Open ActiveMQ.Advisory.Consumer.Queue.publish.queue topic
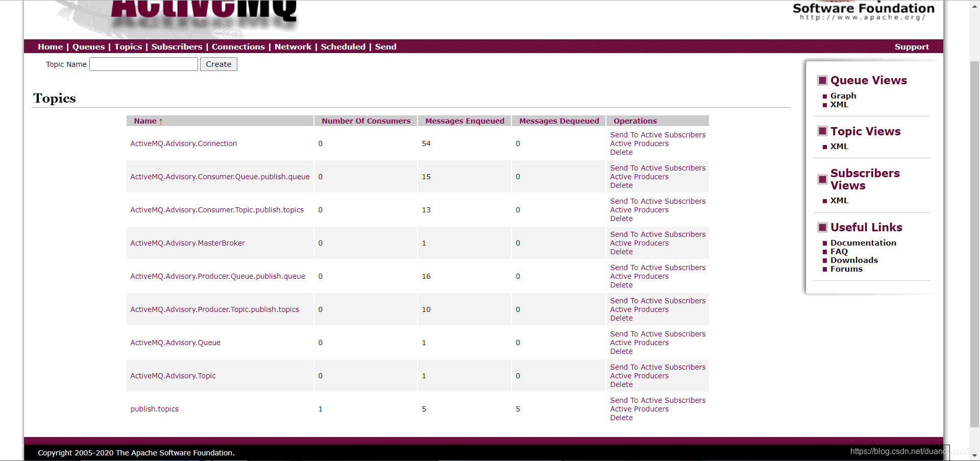Screen dimensions: 980x461 point(220,177)
